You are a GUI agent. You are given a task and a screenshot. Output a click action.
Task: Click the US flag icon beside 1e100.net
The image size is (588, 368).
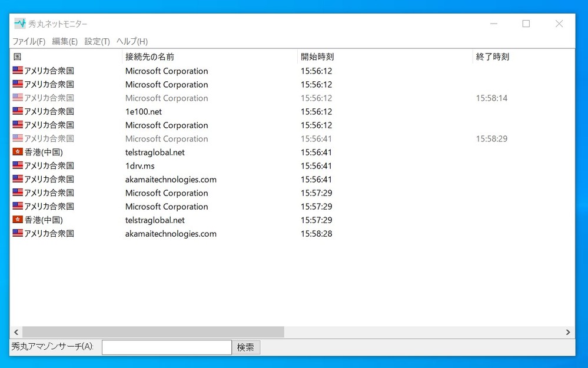(x=18, y=111)
